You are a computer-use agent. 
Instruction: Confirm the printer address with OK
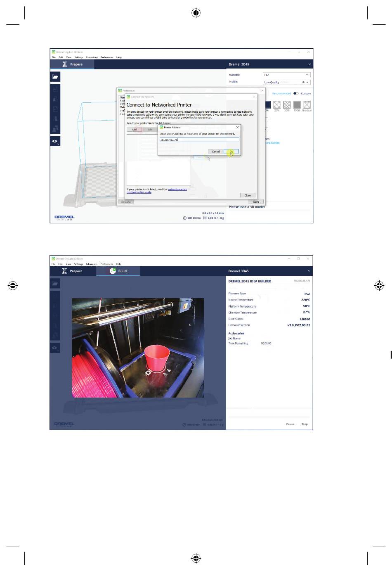pos(231,152)
